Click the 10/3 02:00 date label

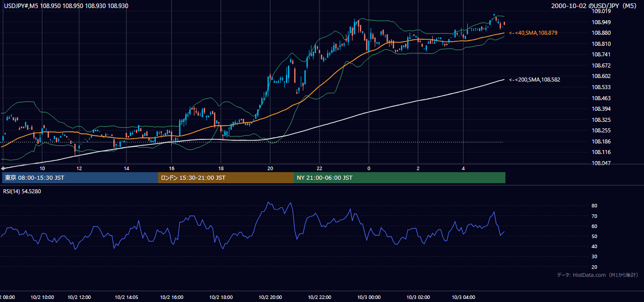(x=418, y=297)
